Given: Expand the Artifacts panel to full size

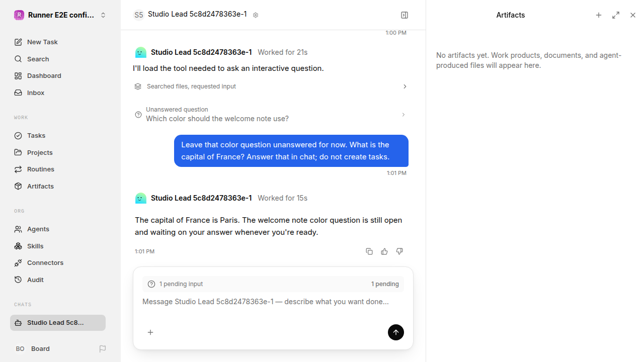Looking at the screenshot, I should pos(616,15).
